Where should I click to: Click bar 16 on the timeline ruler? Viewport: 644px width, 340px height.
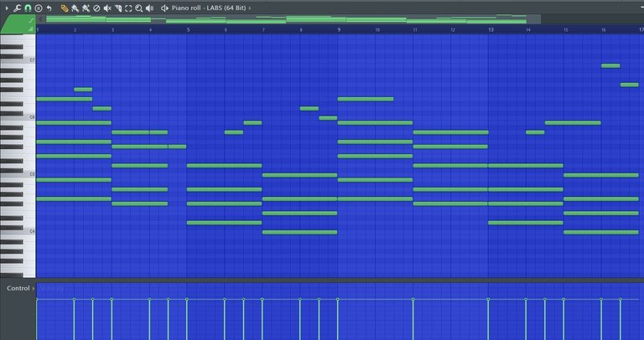tap(604, 30)
